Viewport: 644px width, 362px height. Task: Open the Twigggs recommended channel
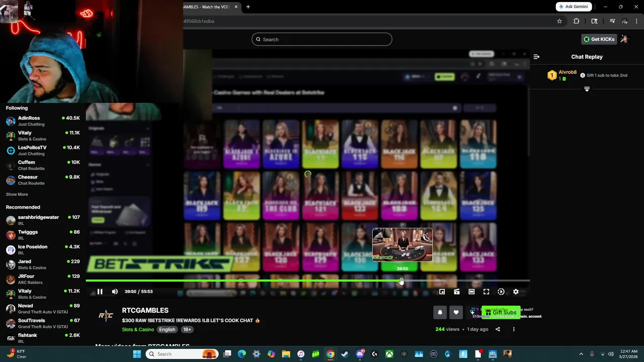click(x=43, y=235)
